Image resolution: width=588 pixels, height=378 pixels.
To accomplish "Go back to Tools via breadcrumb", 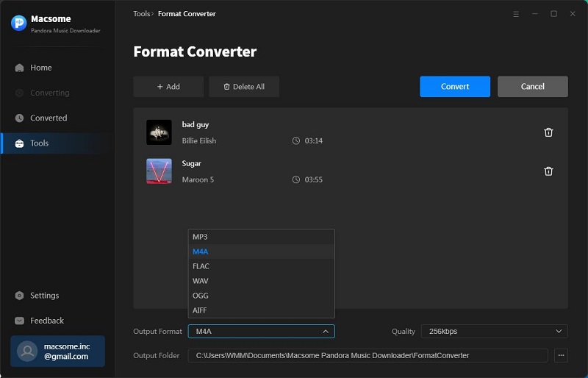I will coord(141,14).
